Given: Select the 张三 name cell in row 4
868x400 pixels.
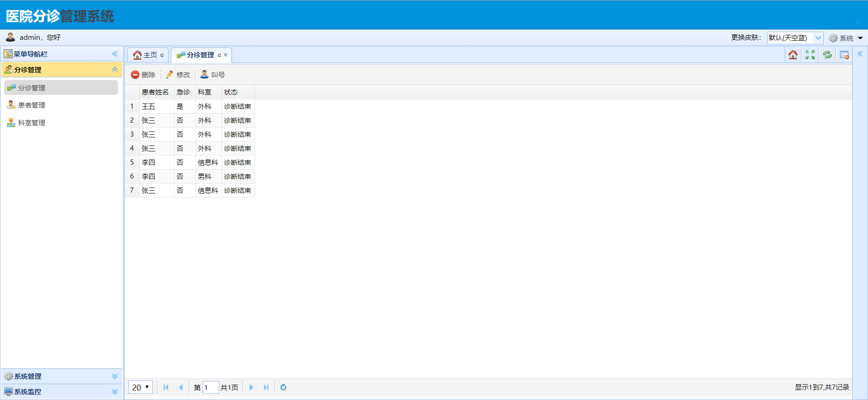Looking at the screenshot, I should tap(156, 149).
